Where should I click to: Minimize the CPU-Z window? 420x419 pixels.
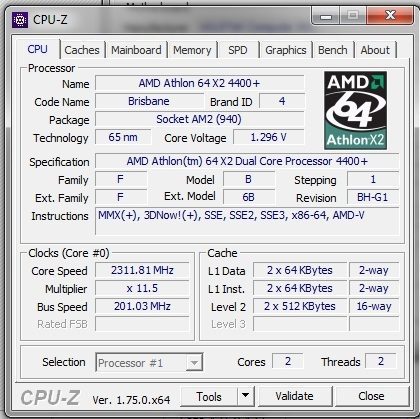click(x=326, y=16)
